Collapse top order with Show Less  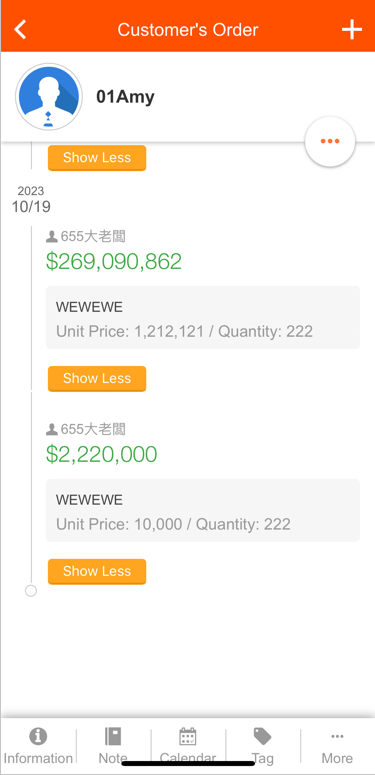coord(97,158)
